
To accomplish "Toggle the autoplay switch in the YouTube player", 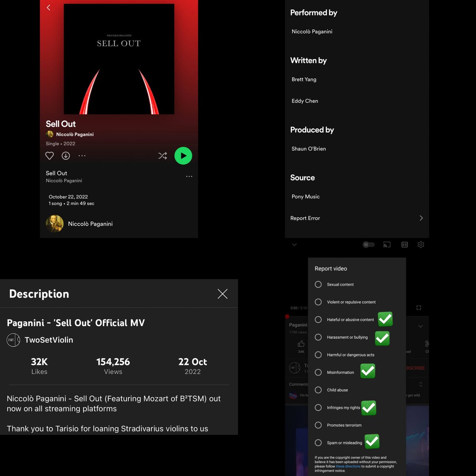I will (x=369, y=245).
